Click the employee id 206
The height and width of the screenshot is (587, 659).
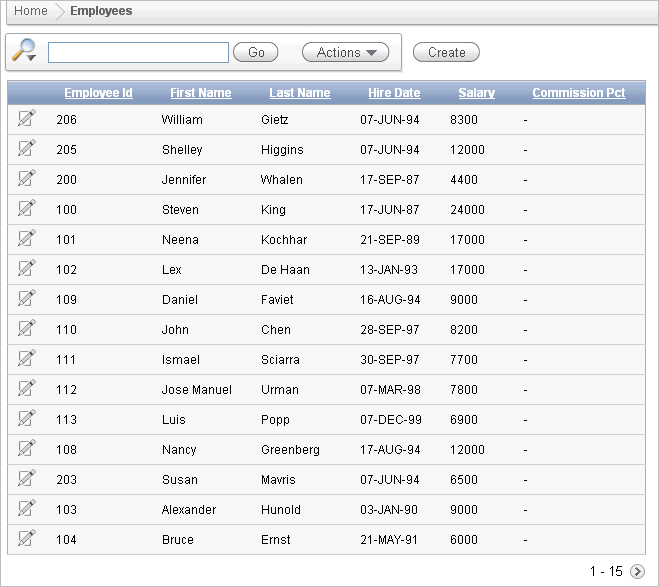coord(66,120)
